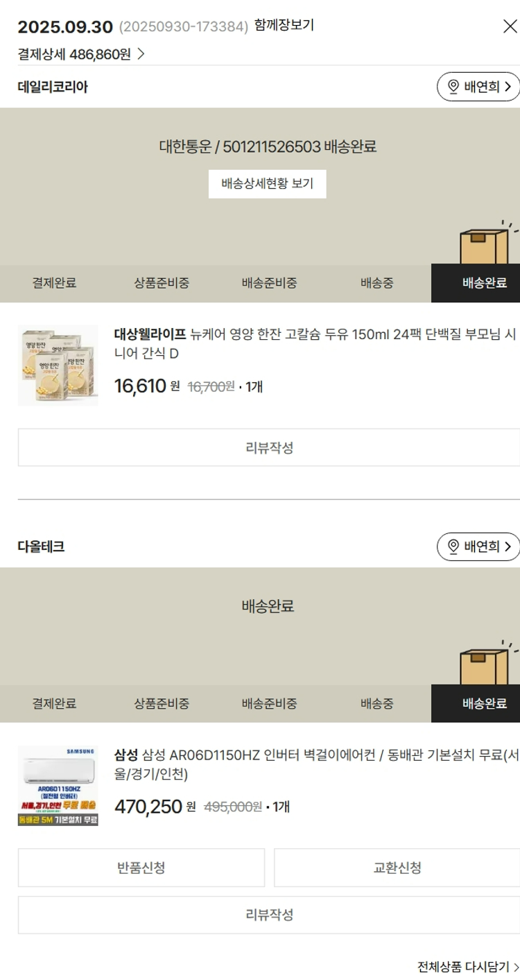520x980 pixels.
Task: Click 반품신청 button for Samsung air conditioner
Action: click(x=141, y=868)
